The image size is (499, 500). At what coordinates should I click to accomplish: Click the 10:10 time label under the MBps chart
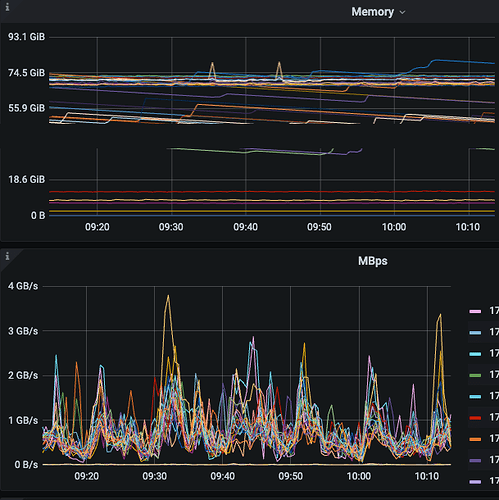click(x=427, y=476)
